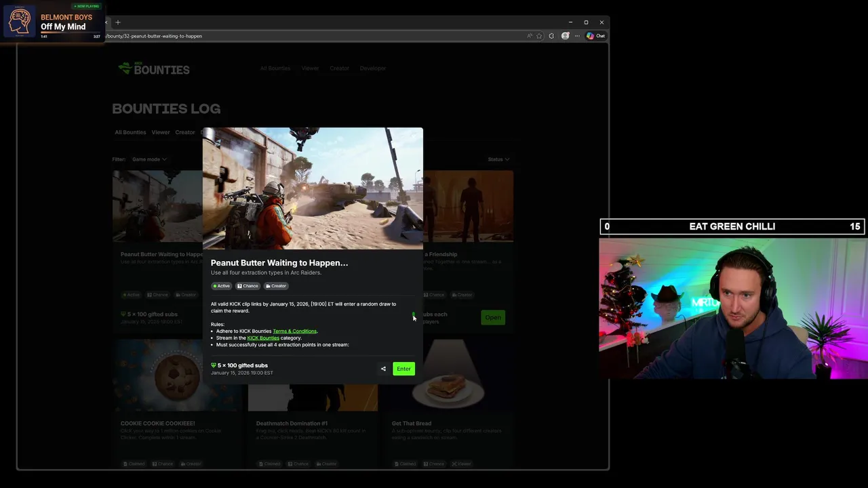Screen dimensions: 868x488
Task: Open the Get That Bread card title
Action: 412,424
